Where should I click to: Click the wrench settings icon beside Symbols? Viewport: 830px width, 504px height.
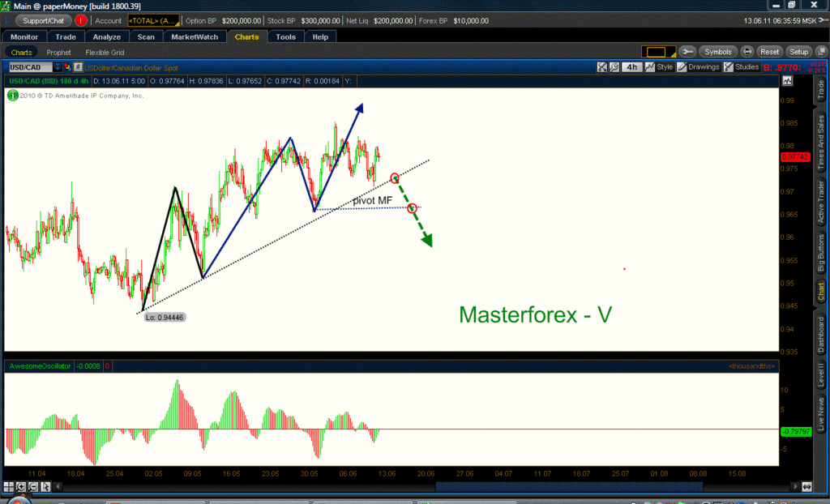(687, 51)
